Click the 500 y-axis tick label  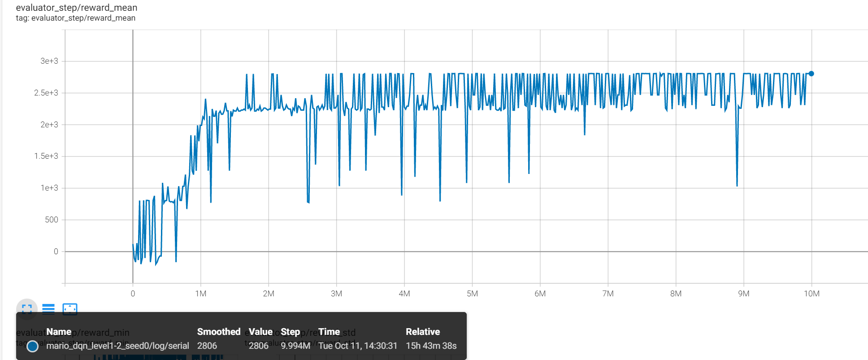pos(52,220)
